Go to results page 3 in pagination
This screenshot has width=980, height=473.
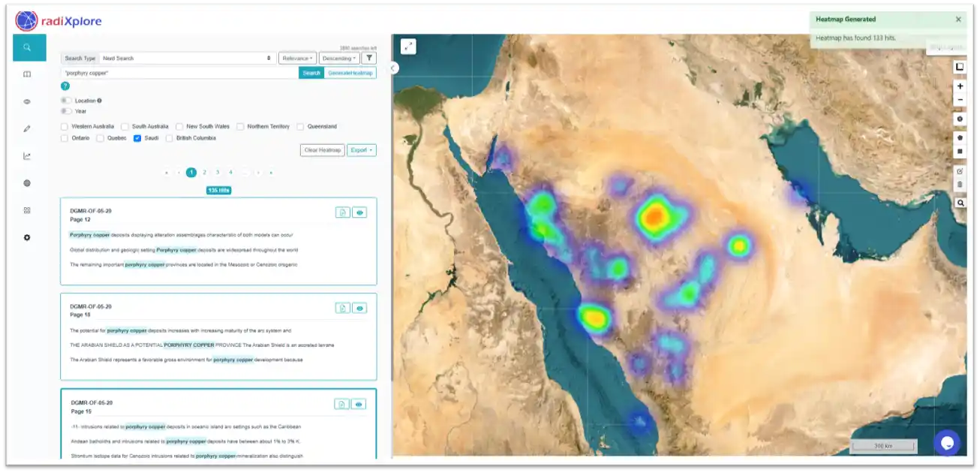tap(217, 172)
